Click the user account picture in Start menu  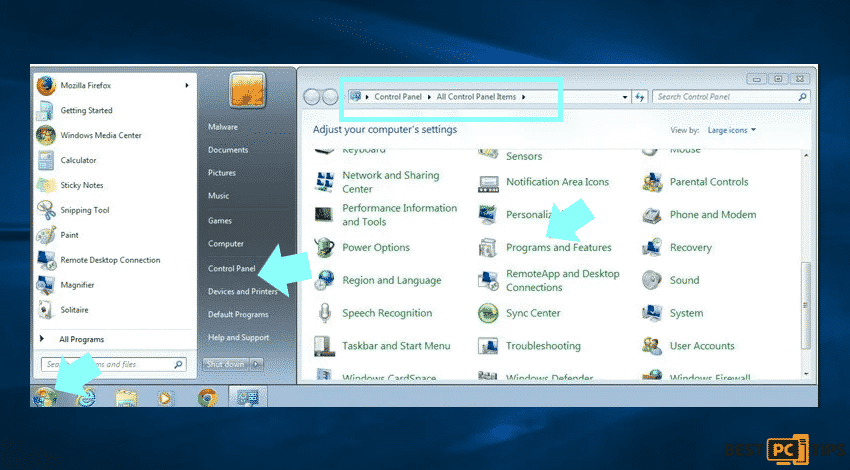(247, 90)
